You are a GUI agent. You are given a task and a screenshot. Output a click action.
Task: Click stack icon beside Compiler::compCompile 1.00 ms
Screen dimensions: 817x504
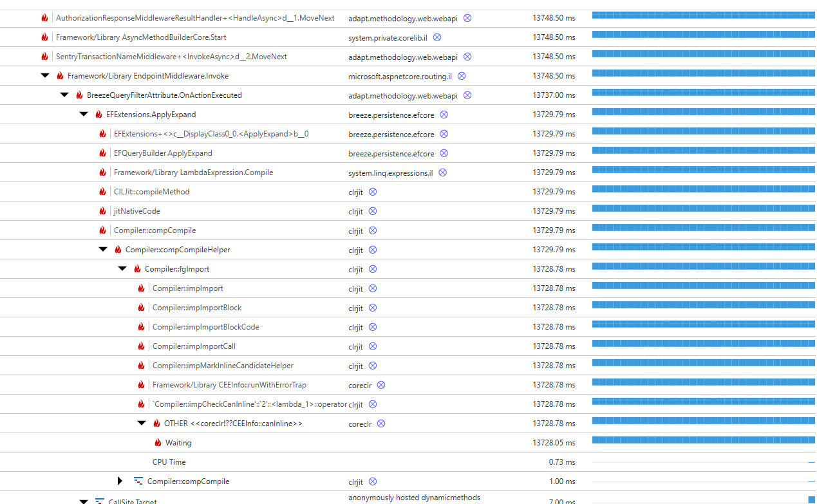tap(138, 481)
